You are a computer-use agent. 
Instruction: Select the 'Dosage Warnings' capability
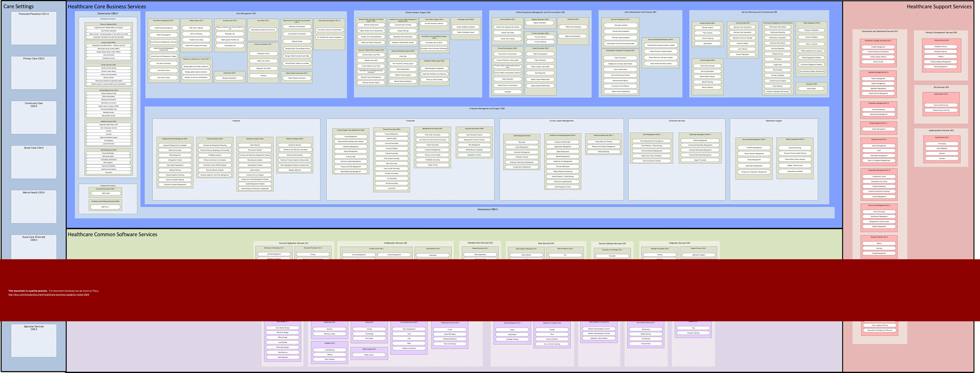pyautogui.click(x=403, y=31)
